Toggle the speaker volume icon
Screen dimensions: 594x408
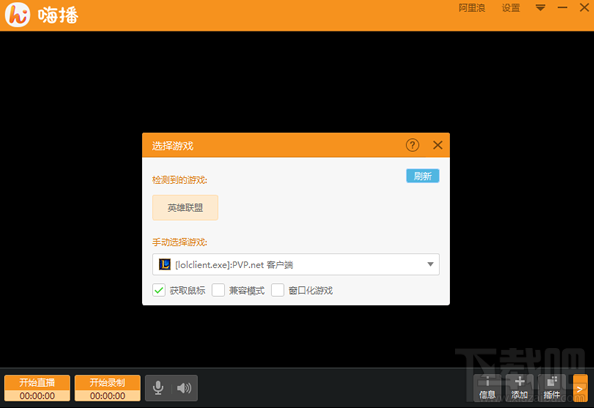click(x=184, y=388)
